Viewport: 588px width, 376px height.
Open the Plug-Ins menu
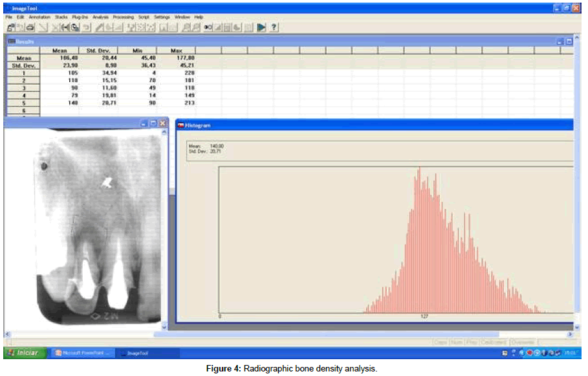[80, 16]
